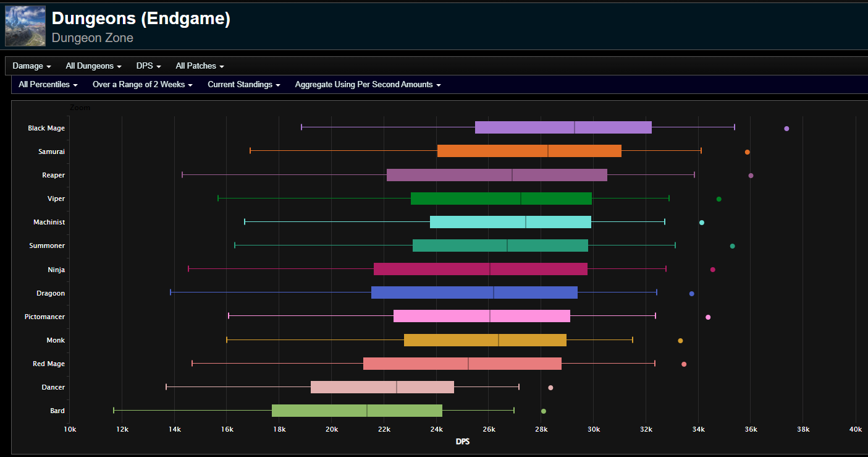
Task: Click the Monk outlier dot
Action: (680, 341)
